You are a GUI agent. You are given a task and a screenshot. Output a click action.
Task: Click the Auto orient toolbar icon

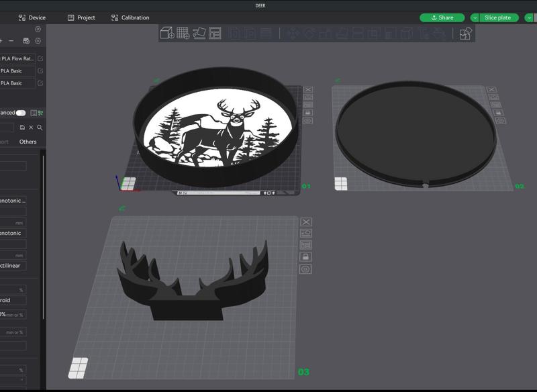click(199, 33)
